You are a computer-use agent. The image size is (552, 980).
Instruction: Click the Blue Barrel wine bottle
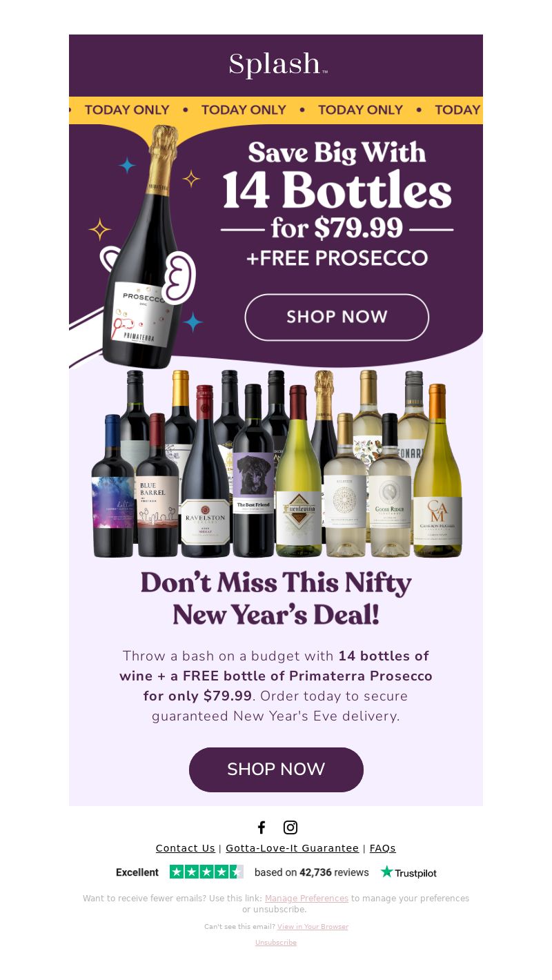(x=157, y=486)
